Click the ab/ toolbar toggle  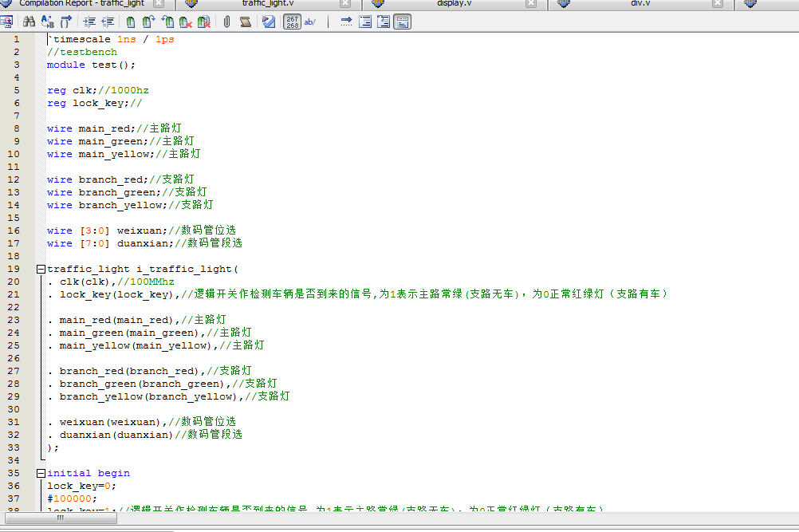[x=310, y=22]
